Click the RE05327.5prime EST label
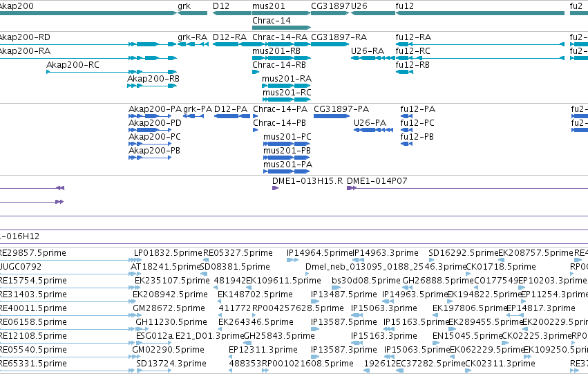This screenshot has width=588, height=374. pos(238,253)
